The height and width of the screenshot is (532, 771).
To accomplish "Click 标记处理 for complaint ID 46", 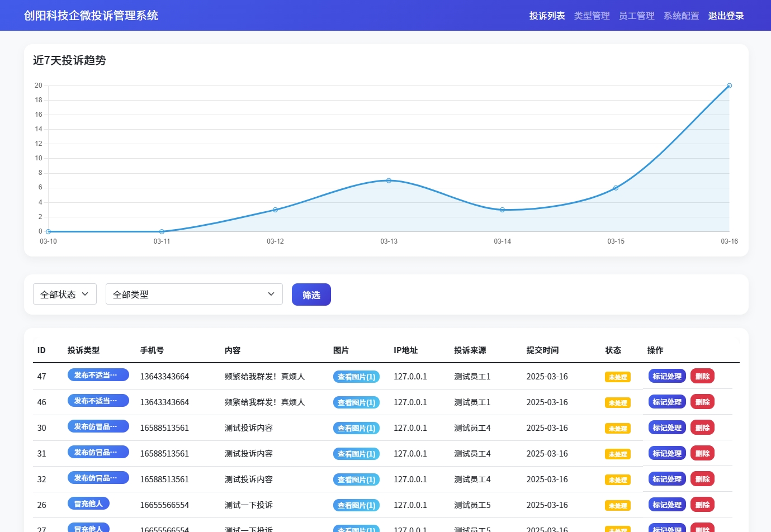I will (667, 402).
